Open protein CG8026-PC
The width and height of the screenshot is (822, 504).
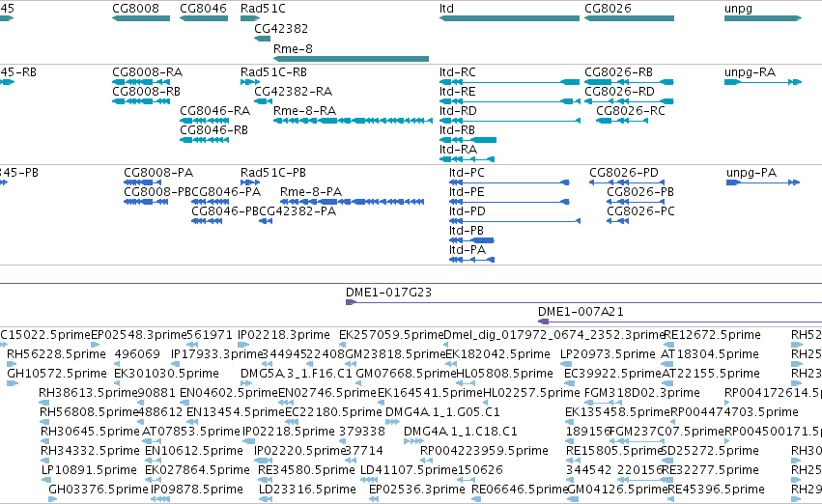coord(640,211)
